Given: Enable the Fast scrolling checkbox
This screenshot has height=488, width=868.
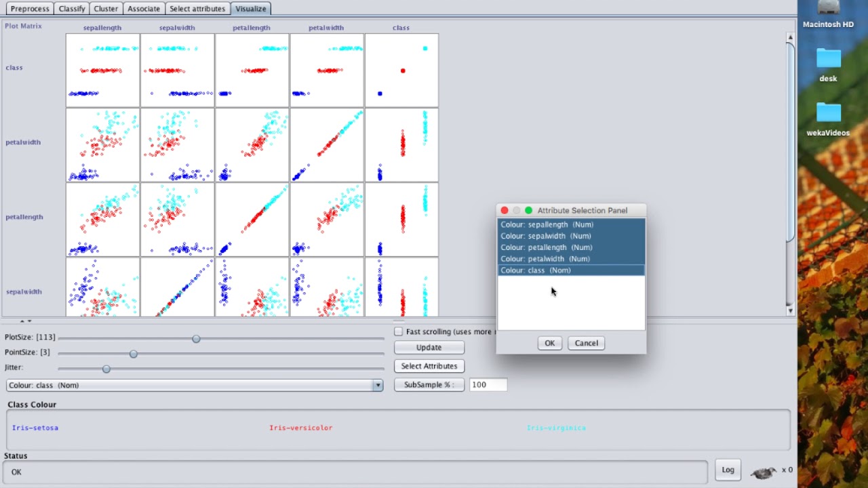Looking at the screenshot, I should click(399, 331).
